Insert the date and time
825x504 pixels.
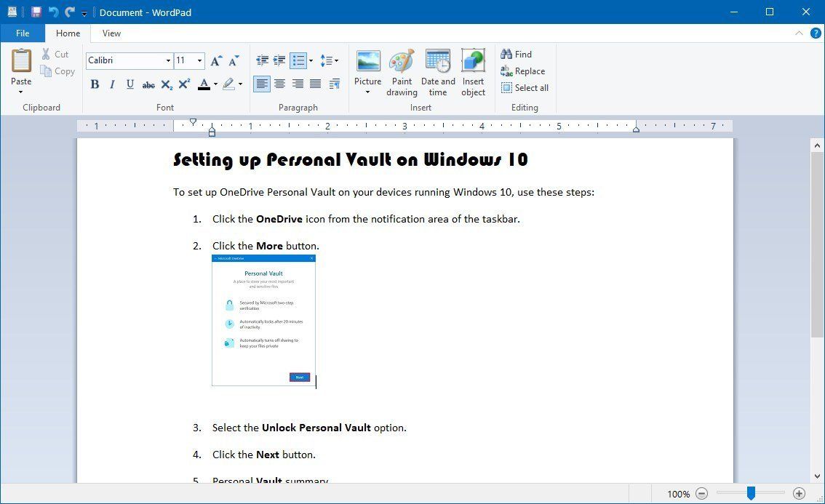tap(437, 71)
